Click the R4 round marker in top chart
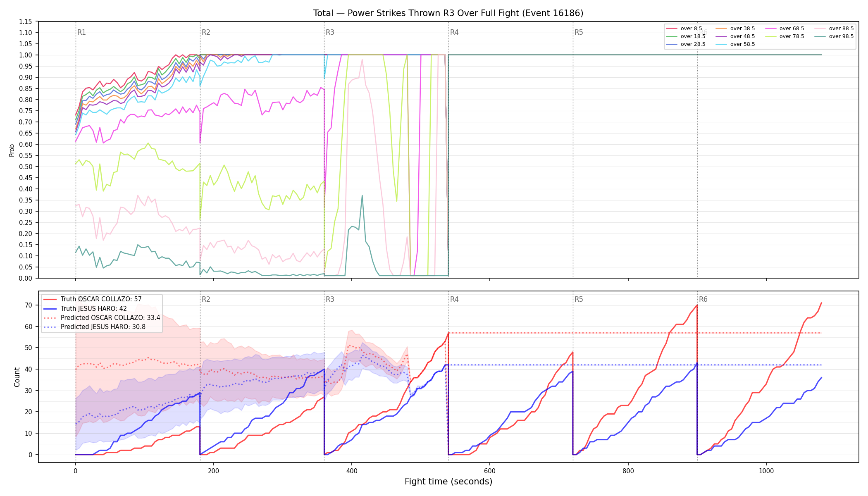 (x=454, y=32)
